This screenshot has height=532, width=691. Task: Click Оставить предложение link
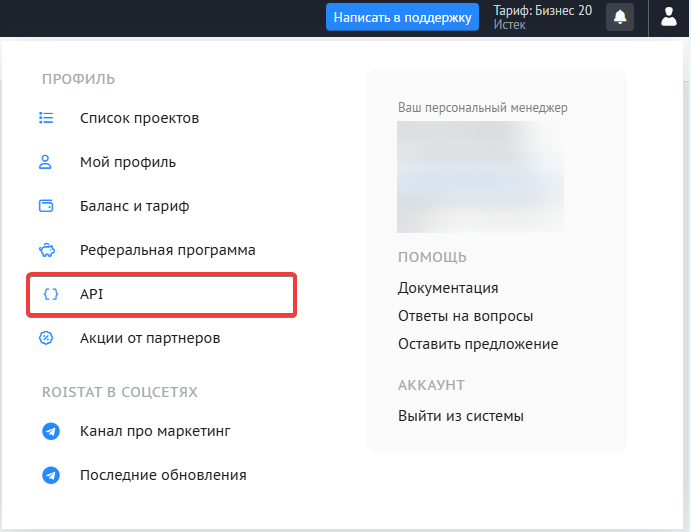(478, 344)
